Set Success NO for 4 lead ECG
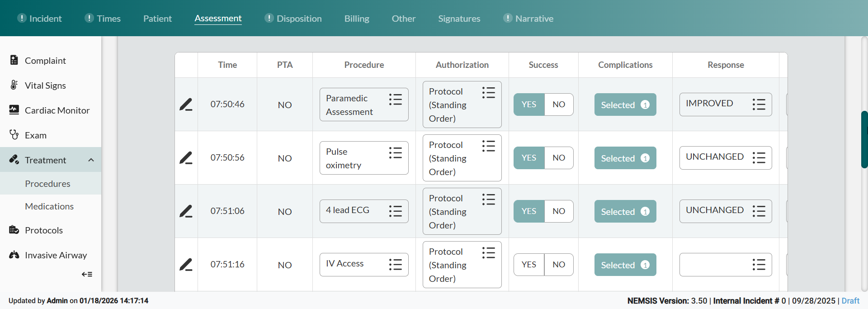This screenshot has width=868, height=309. pos(559,211)
